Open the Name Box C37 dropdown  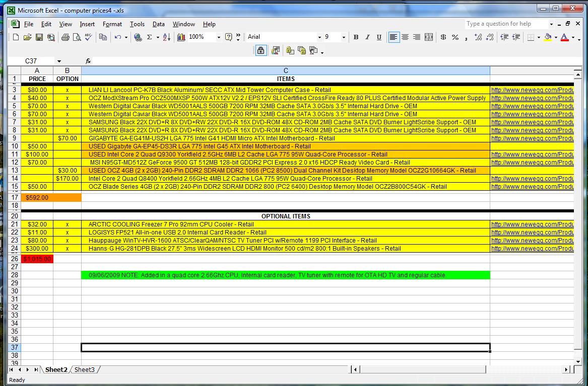[x=59, y=61]
